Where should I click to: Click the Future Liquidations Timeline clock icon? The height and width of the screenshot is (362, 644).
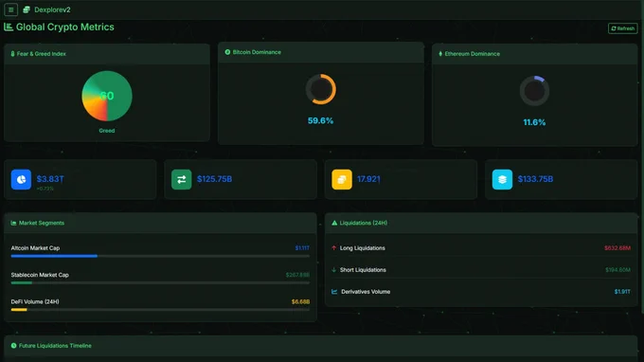(13, 346)
